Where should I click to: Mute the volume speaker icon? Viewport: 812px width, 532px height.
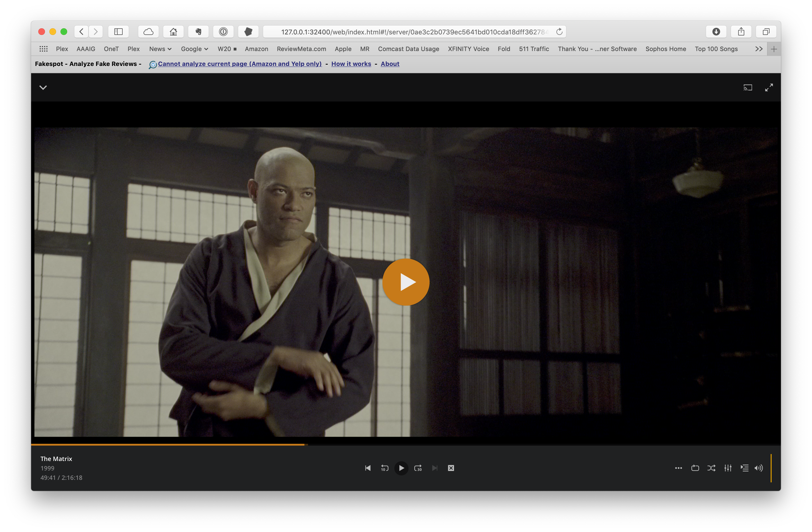[758, 468]
